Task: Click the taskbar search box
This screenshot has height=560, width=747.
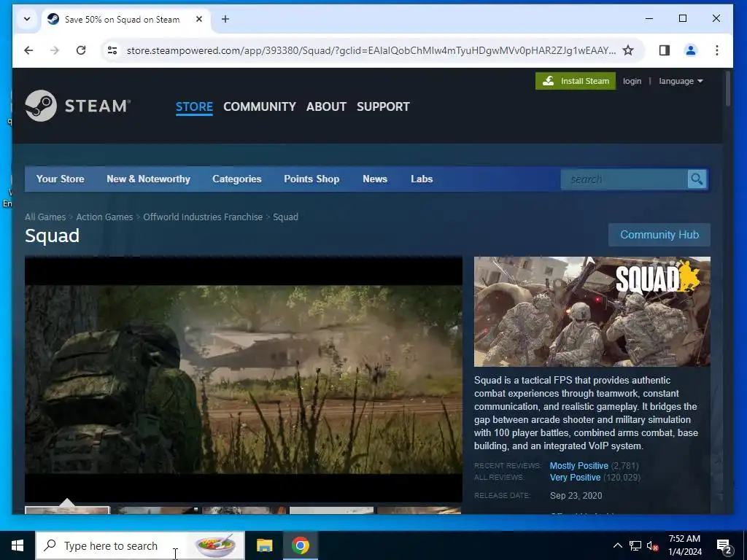Action: point(140,545)
